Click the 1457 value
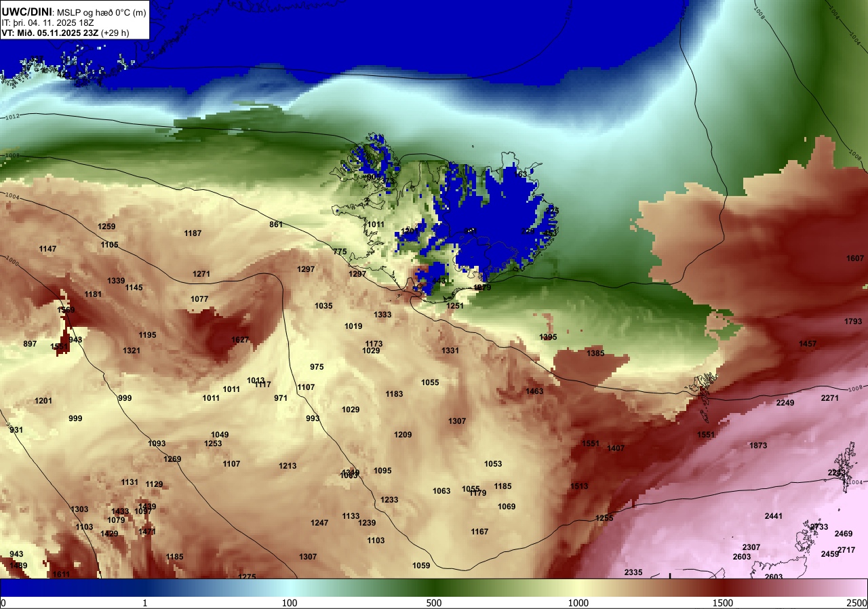 (x=808, y=344)
